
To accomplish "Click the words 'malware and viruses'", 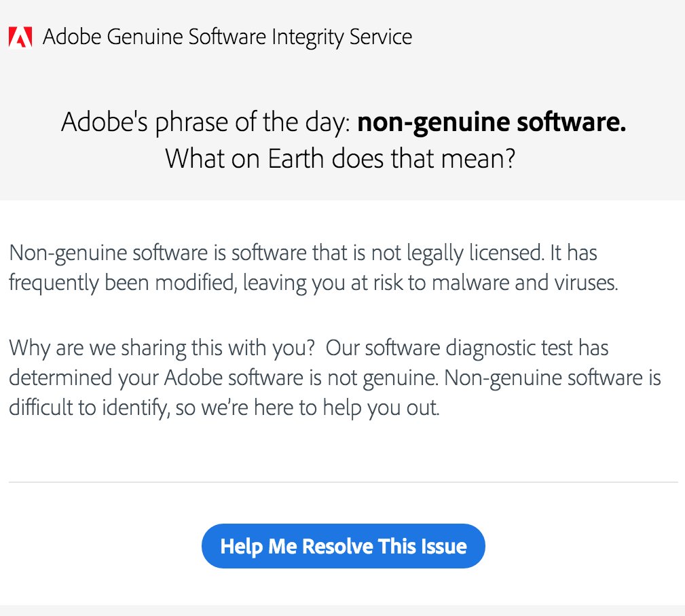I will [x=525, y=283].
